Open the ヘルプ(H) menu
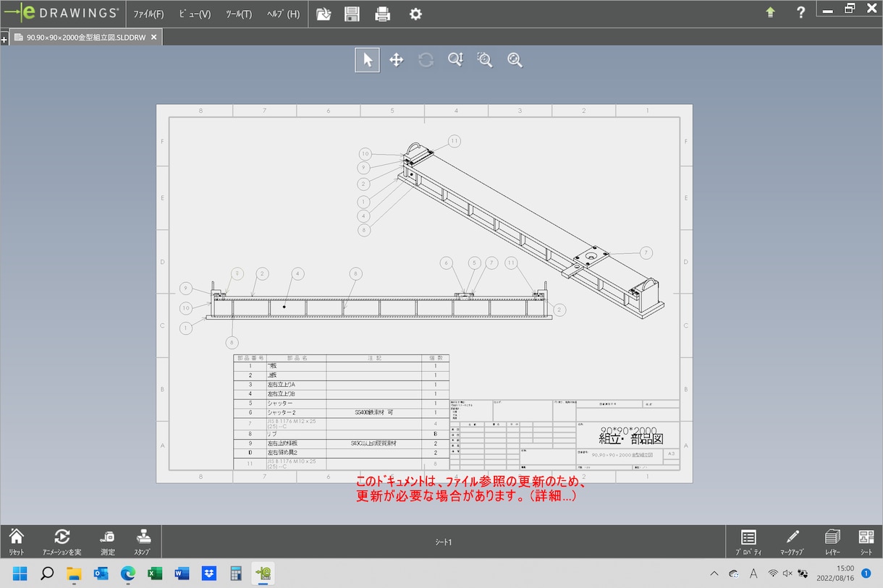Image resolution: width=883 pixels, height=588 pixels. [283, 14]
